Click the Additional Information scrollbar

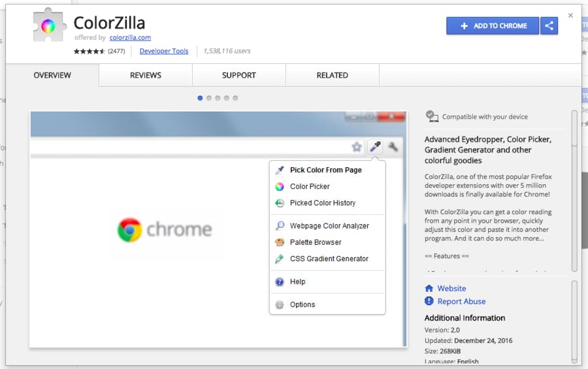click(x=574, y=322)
